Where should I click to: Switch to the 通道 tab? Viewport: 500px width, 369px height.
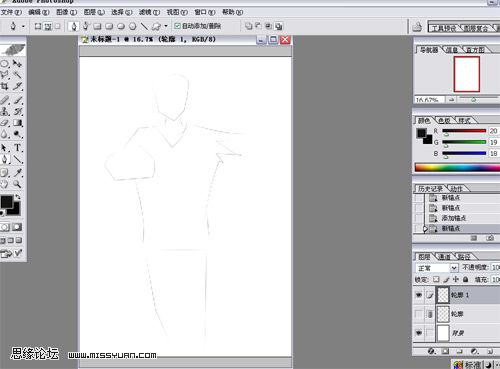[444, 257]
